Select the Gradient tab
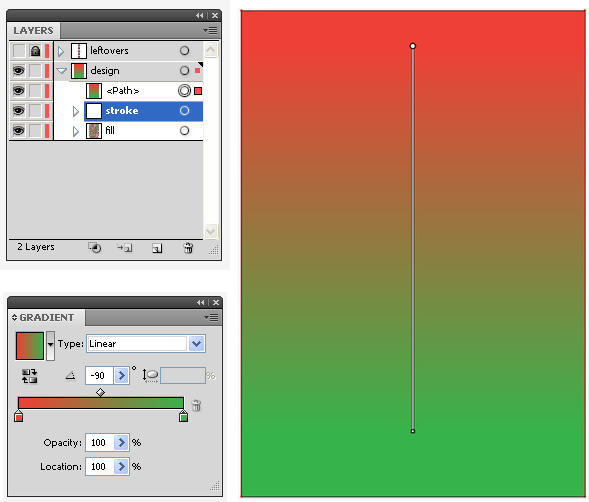 tap(46, 318)
